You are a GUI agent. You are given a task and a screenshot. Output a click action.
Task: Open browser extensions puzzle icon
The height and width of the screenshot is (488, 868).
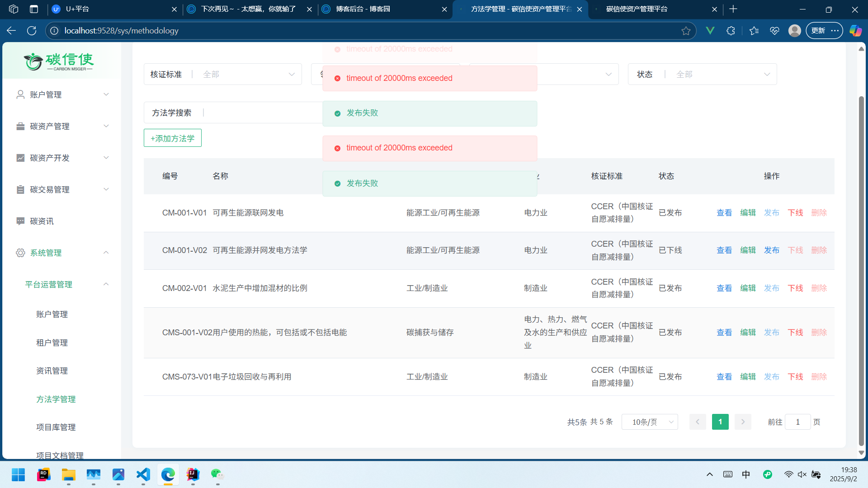[731, 31]
